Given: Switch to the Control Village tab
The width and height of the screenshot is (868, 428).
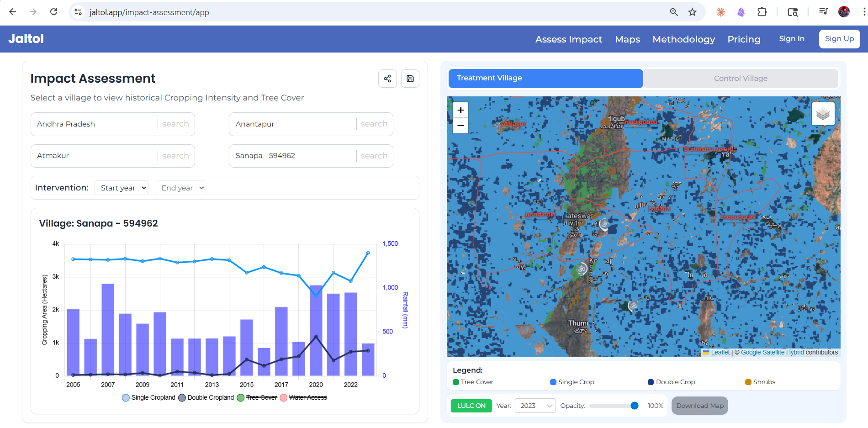Looking at the screenshot, I should tap(741, 79).
